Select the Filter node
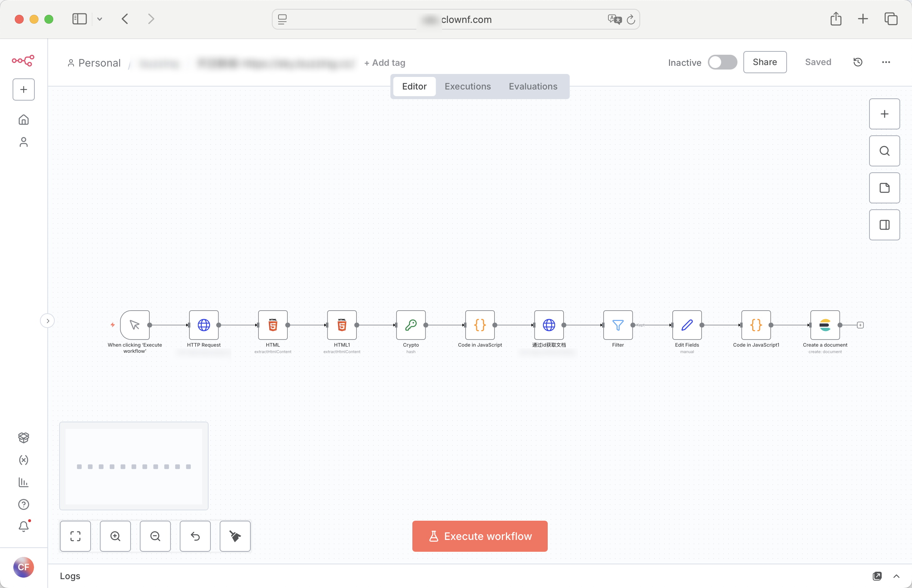This screenshot has width=912, height=588. click(618, 325)
